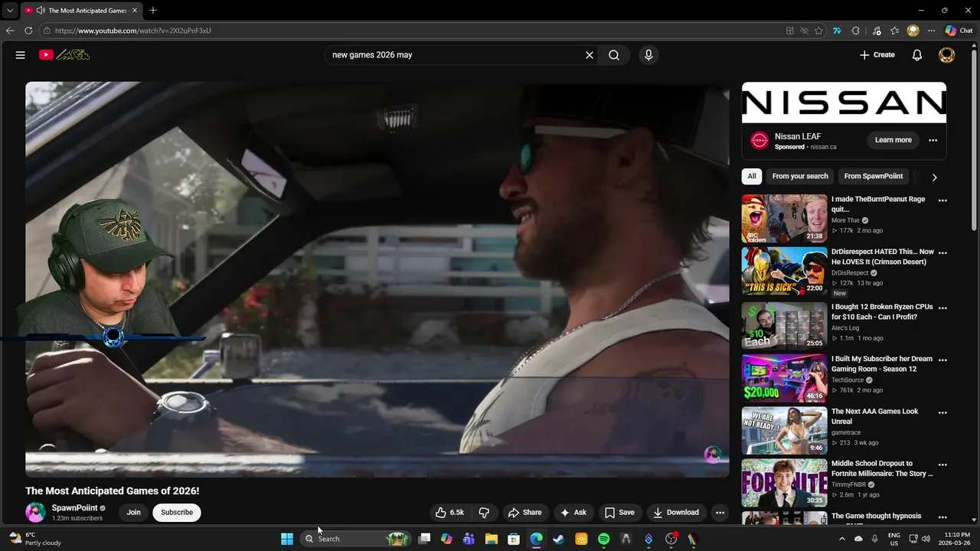Select the From SpawnPoiint chip
980x551 pixels.
pyautogui.click(x=874, y=176)
